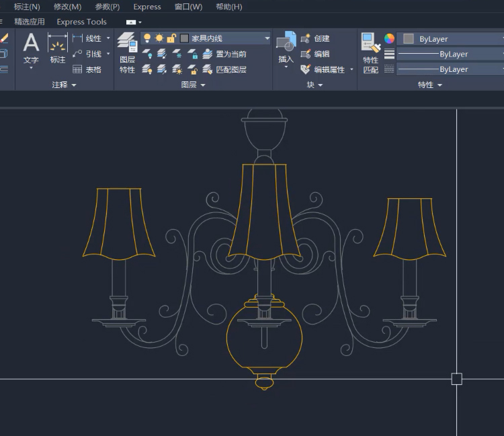Image resolution: width=504 pixels, height=436 pixels.
Task: Click Thaw All Layers icon (sun)
Action: (177, 69)
